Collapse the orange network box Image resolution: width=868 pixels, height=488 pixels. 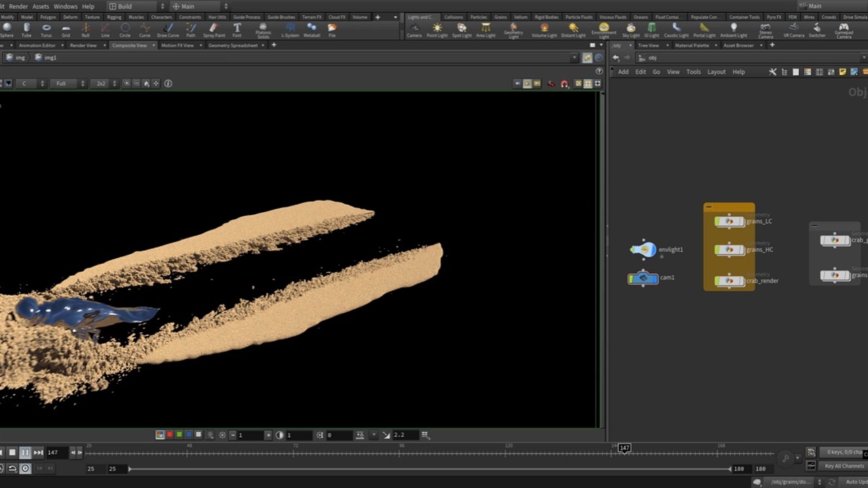coord(709,207)
